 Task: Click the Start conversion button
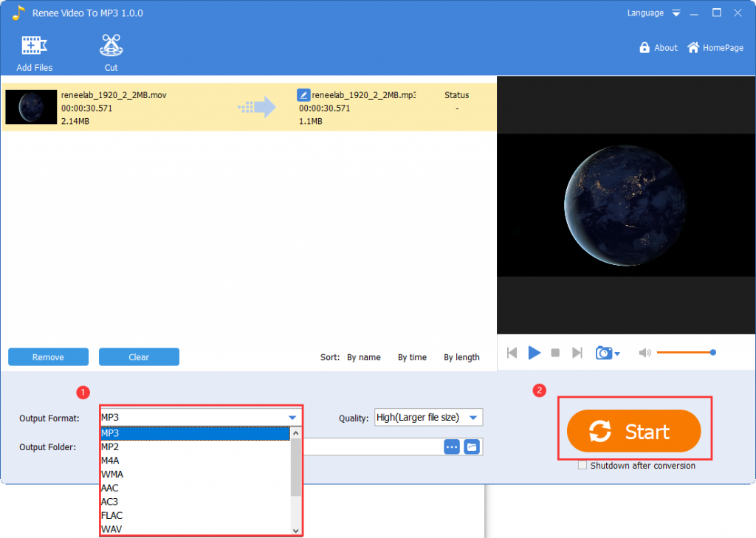coord(633,431)
